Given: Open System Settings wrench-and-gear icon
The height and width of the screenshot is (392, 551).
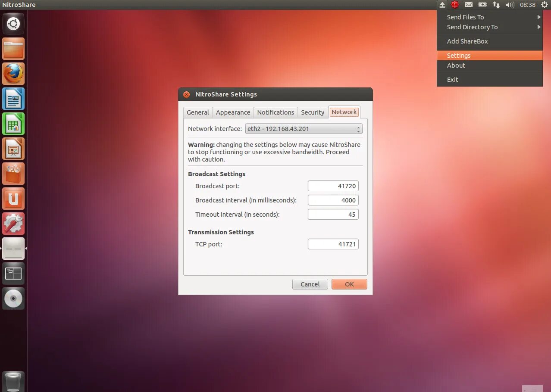Looking at the screenshot, I should [13, 224].
